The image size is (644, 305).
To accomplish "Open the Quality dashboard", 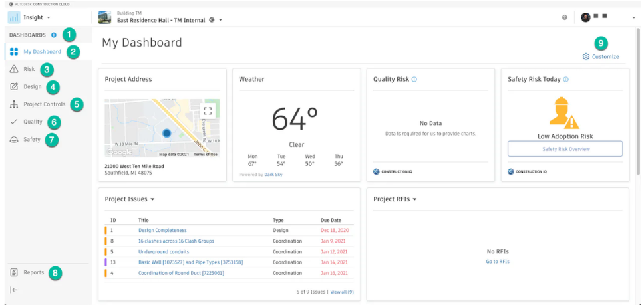I will click(33, 122).
